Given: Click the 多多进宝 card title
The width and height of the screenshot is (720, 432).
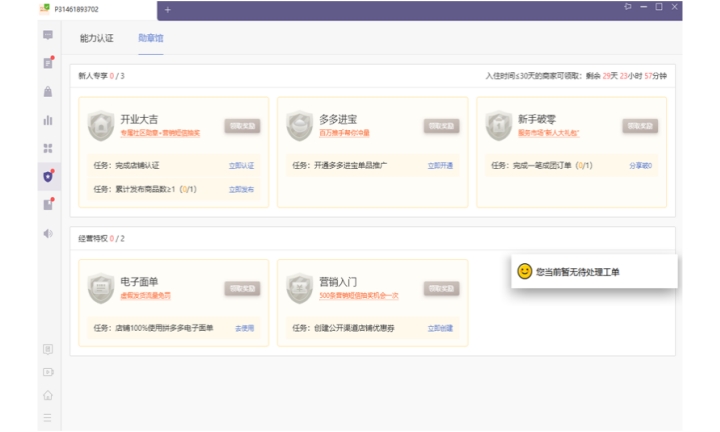Looking at the screenshot, I should (338, 119).
